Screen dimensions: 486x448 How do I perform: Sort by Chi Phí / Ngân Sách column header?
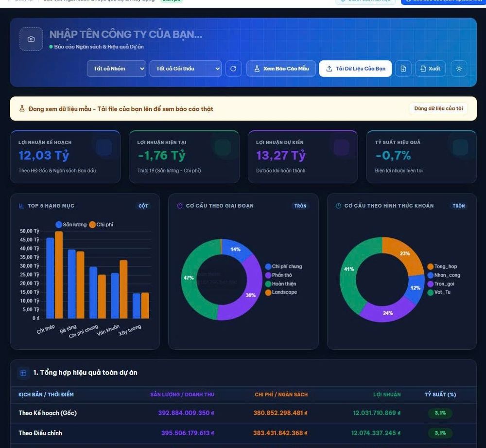(x=281, y=394)
